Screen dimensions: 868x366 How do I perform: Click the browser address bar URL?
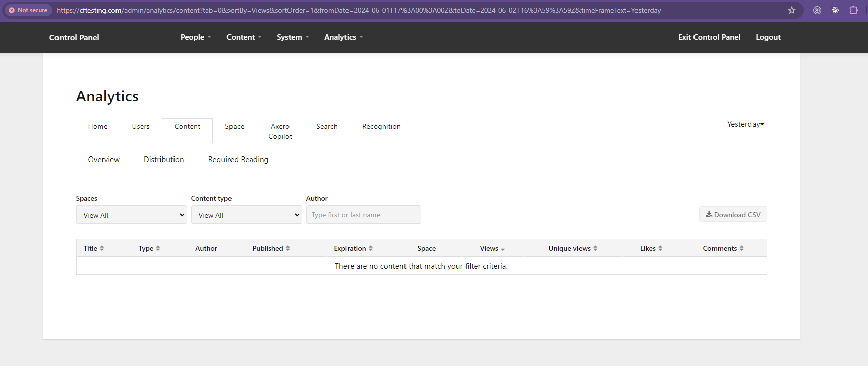[x=359, y=10]
